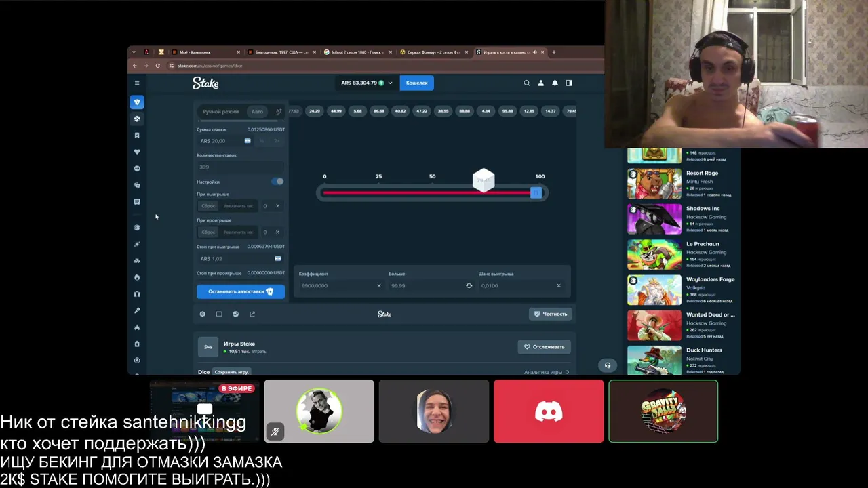Click the Количество ставок field
The width and height of the screenshot is (868, 488).
241,167
